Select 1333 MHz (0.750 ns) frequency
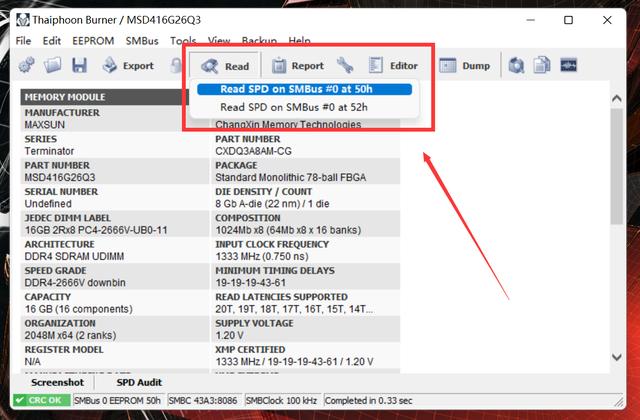 click(262, 256)
